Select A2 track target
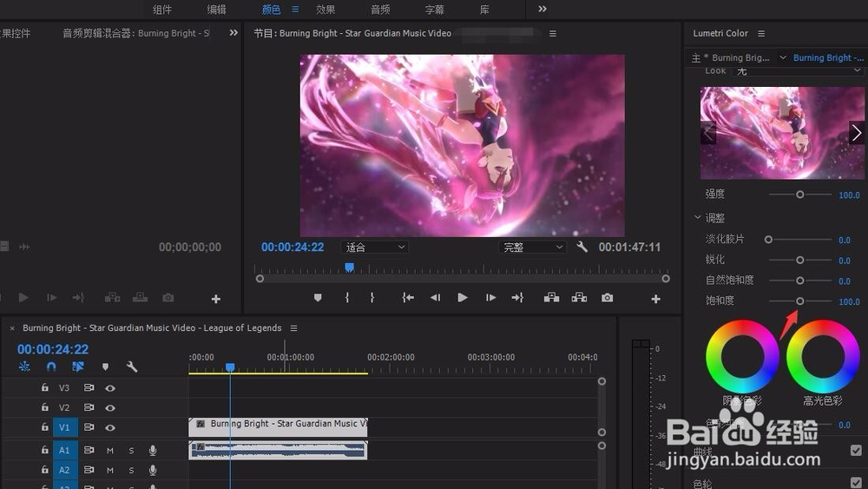 coord(64,470)
